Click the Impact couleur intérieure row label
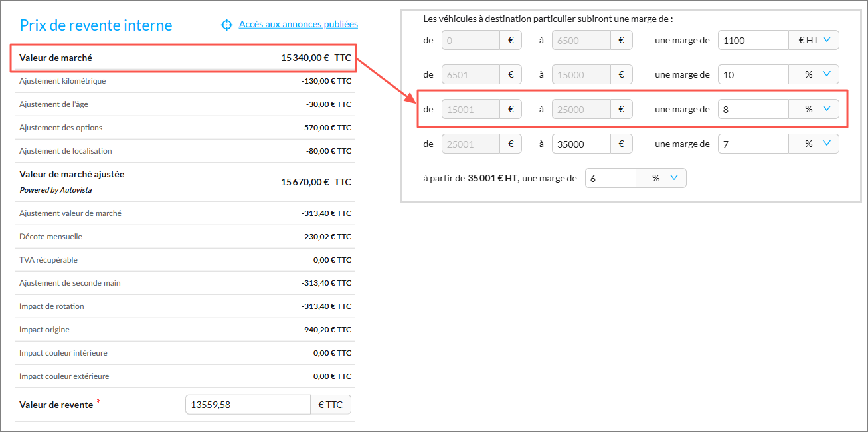 tap(63, 353)
